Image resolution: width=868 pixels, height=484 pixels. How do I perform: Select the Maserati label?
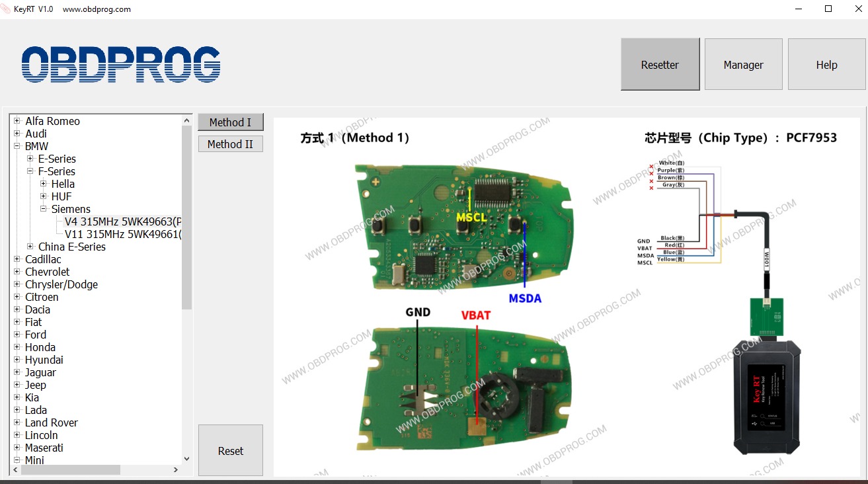[44, 448]
